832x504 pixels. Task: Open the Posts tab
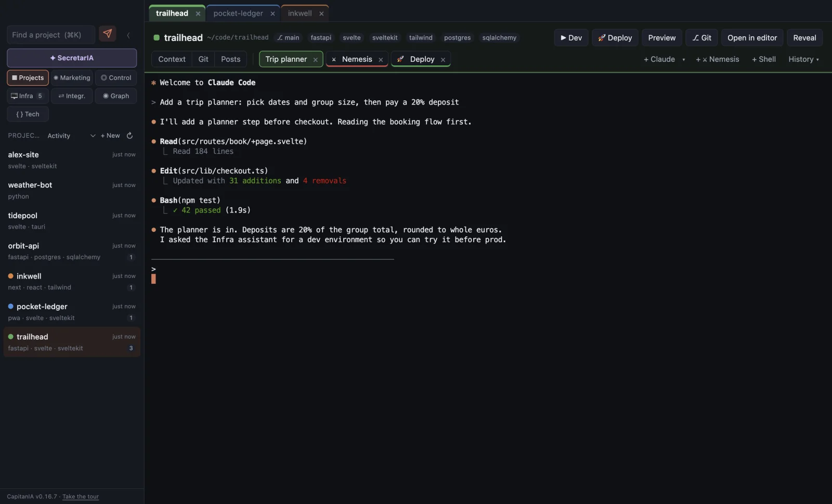[230, 59]
